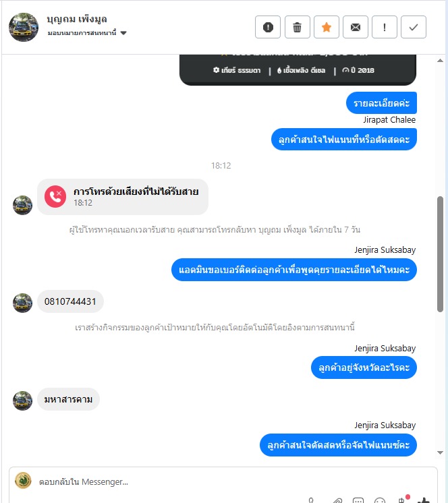Click the page avatar beside the reply box
Screen dimensions: 448x503
coord(23,480)
